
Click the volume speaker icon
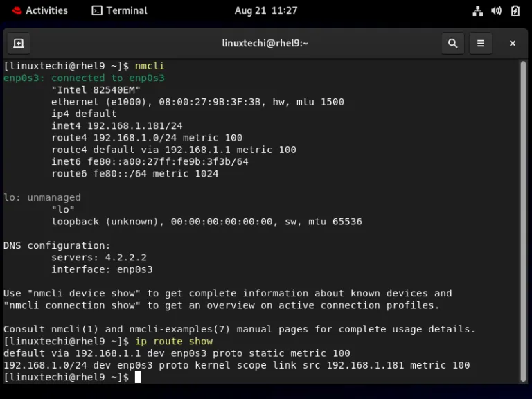coord(496,10)
